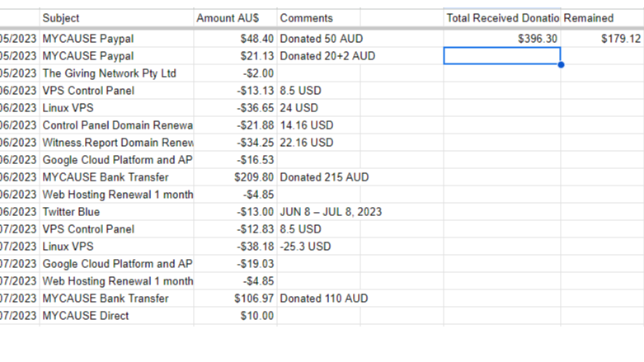
Task: Click the -$19.03 Google Cloud amount
Action: [x=235, y=264]
